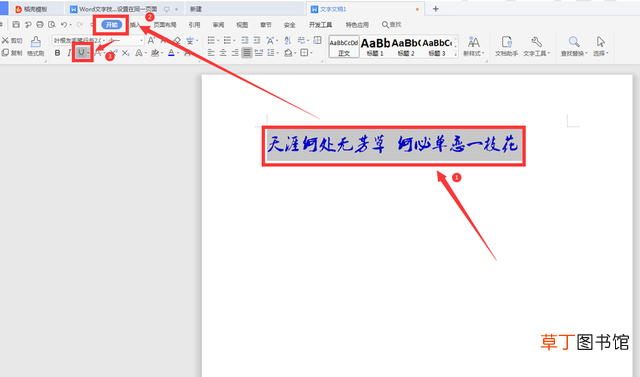Image resolution: width=640 pixels, height=377 pixels.
Task: Click the Phonetic Guide (雯) icon
Action: (x=190, y=40)
